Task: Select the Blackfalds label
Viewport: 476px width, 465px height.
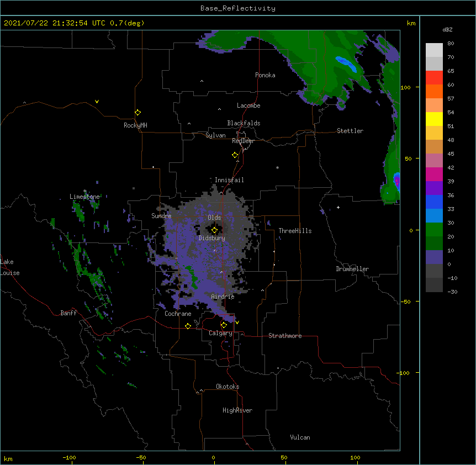Action: [244, 123]
